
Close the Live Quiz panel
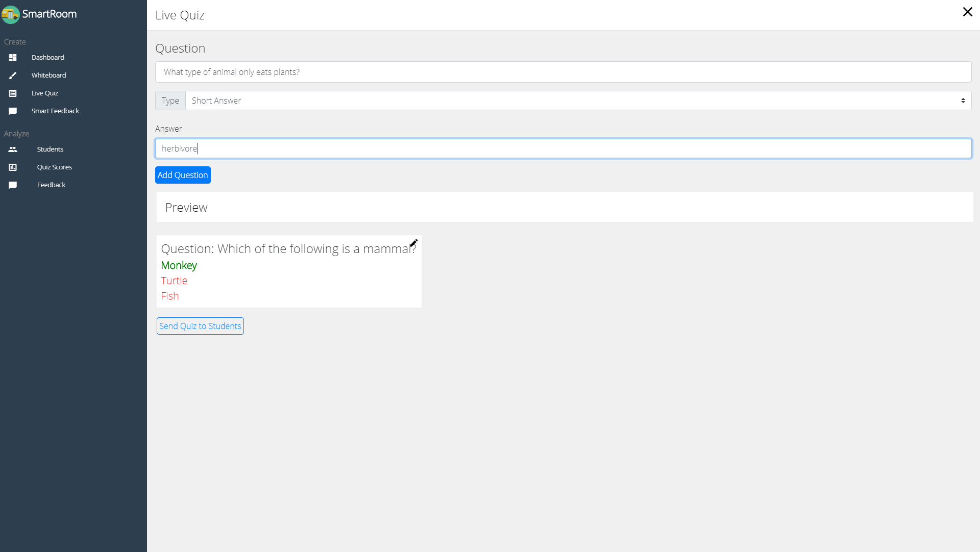click(967, 12)
